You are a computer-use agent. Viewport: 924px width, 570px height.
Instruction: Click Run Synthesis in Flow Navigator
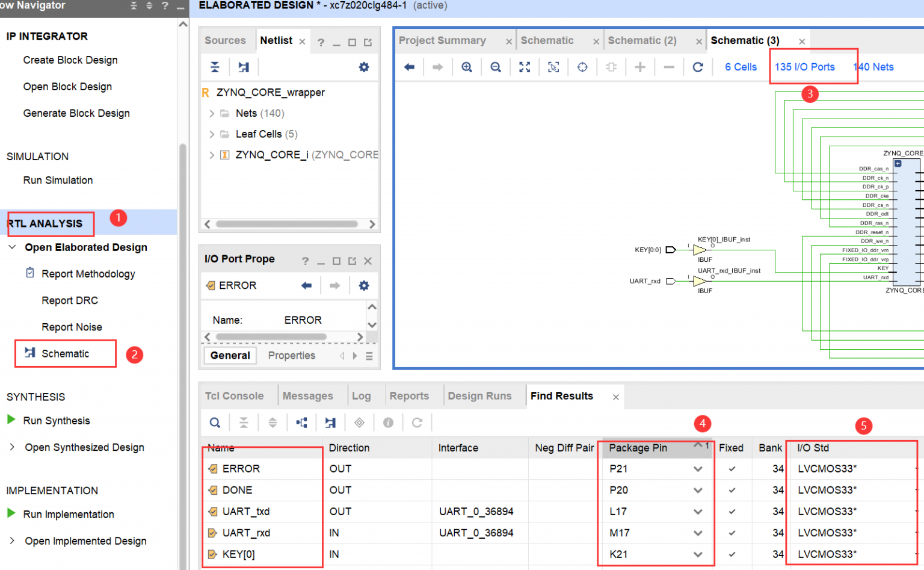pos(57,421)
